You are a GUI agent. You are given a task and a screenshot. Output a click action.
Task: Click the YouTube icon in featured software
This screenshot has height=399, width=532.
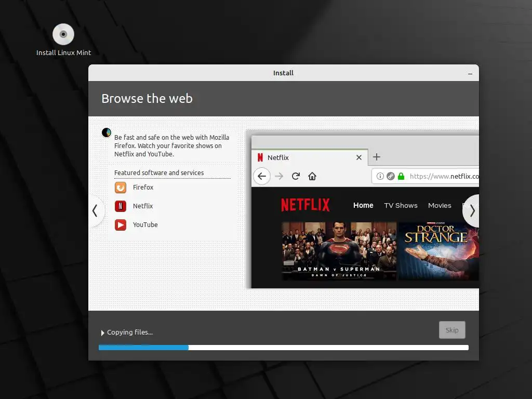coord(121,224)
